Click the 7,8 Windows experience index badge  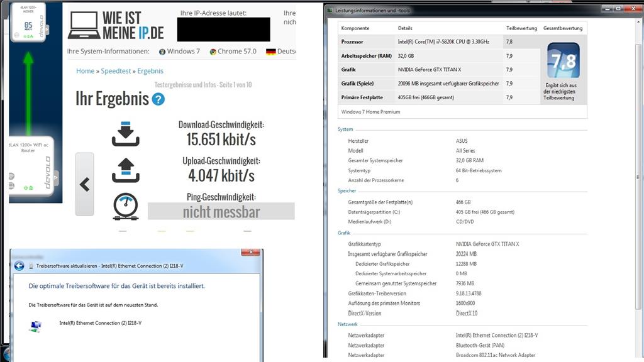click(563, 60)
